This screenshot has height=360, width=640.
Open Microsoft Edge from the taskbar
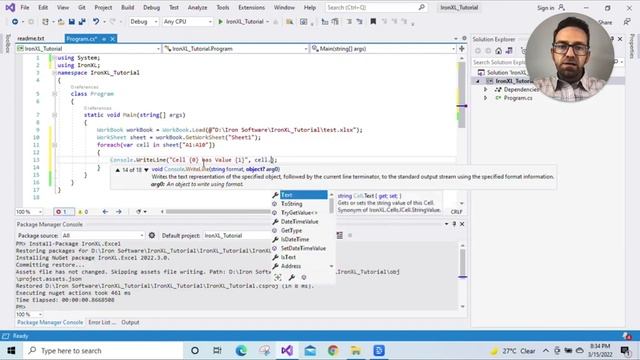[241, 351]
